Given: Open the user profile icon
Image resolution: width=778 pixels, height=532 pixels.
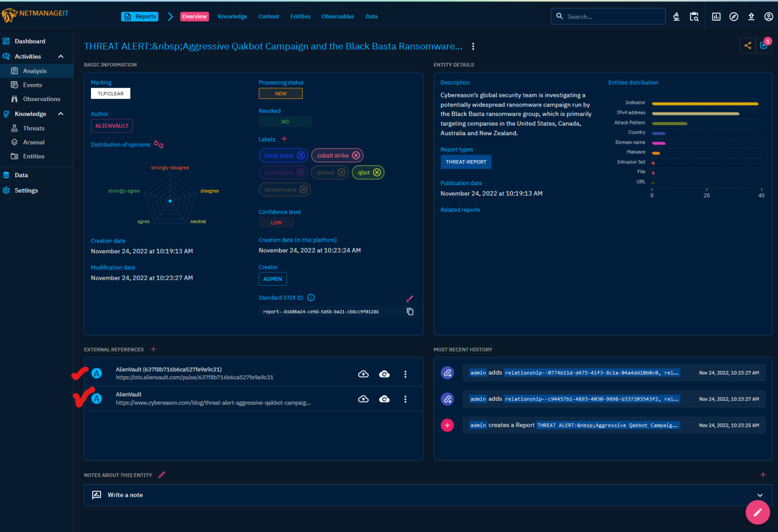Looking at the screenshot, I should click(768, 16).
